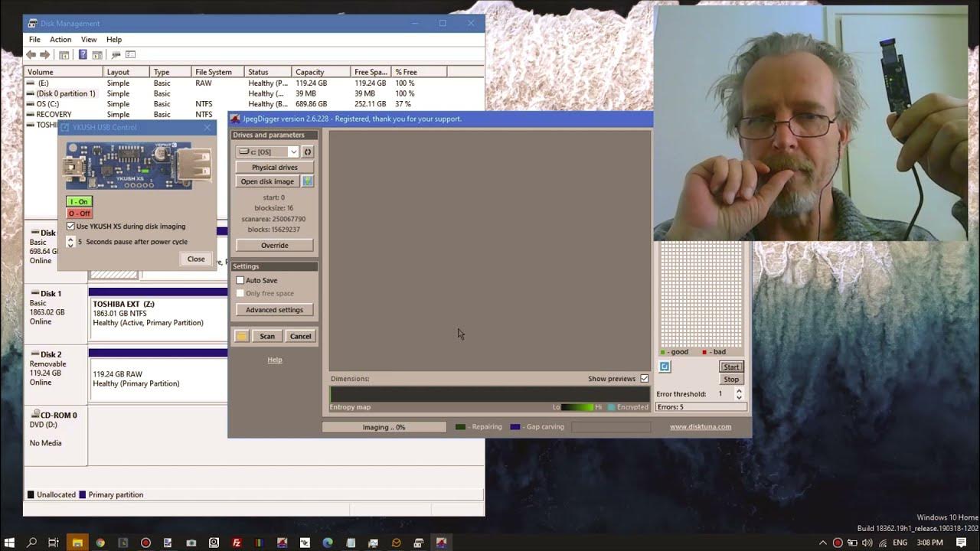Open drive selection dropdown C: [OS]
Viewport: 980px width, 551px height.
pyautogui.click(x=267, y=152)
